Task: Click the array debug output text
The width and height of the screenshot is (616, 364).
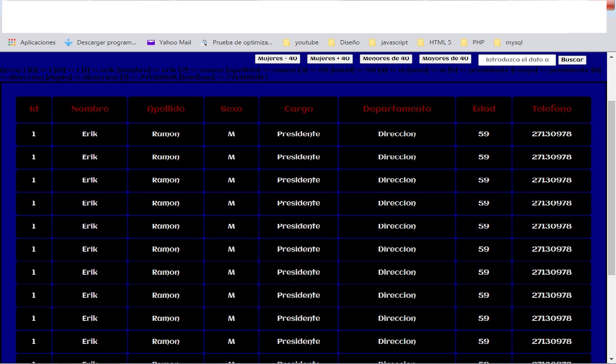Action: 301,73
